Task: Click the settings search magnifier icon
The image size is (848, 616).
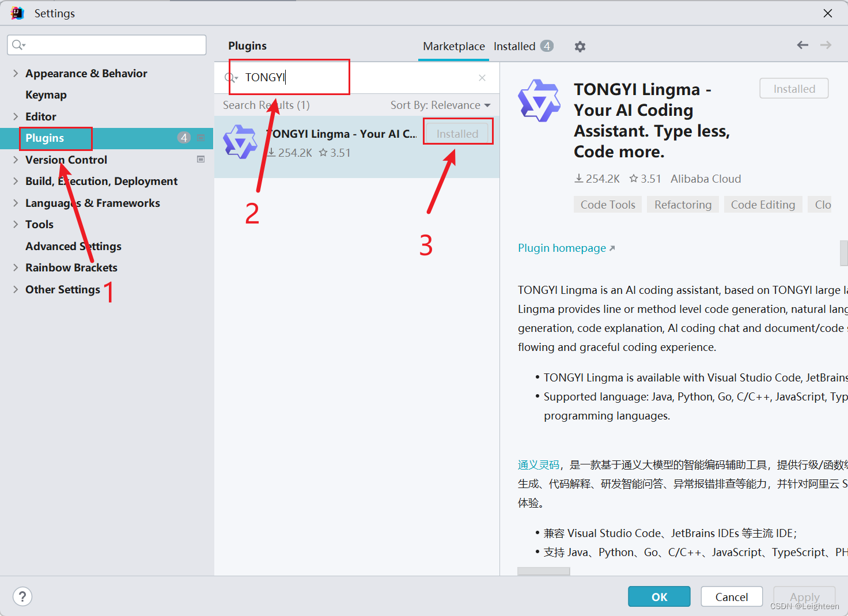Action: (x=19, y=45)
